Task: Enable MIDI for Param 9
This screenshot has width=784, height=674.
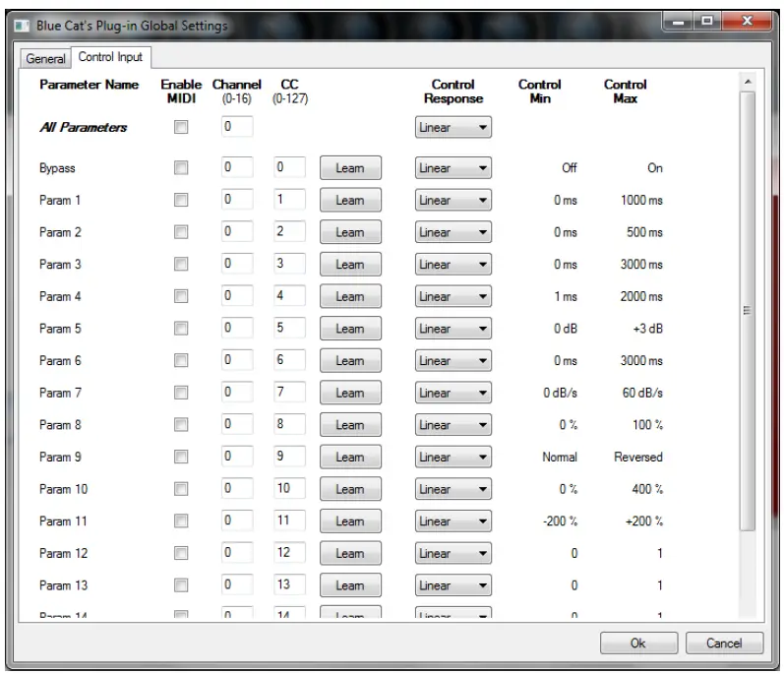Action: (181, 457)
